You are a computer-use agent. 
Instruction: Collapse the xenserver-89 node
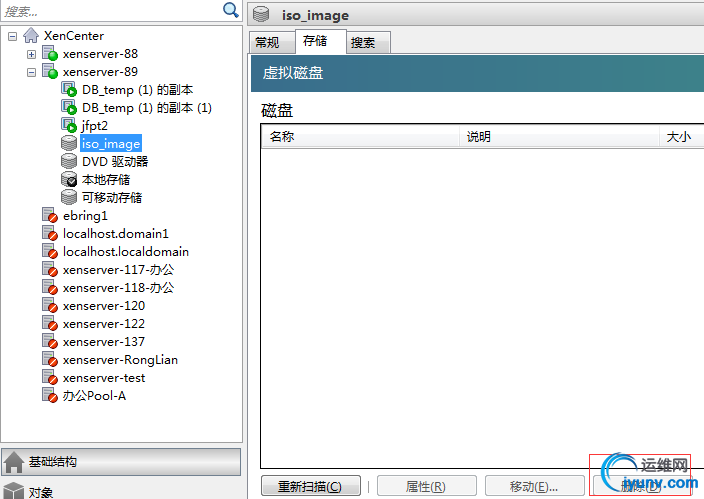pyautogui.click(x=31, y=72)
